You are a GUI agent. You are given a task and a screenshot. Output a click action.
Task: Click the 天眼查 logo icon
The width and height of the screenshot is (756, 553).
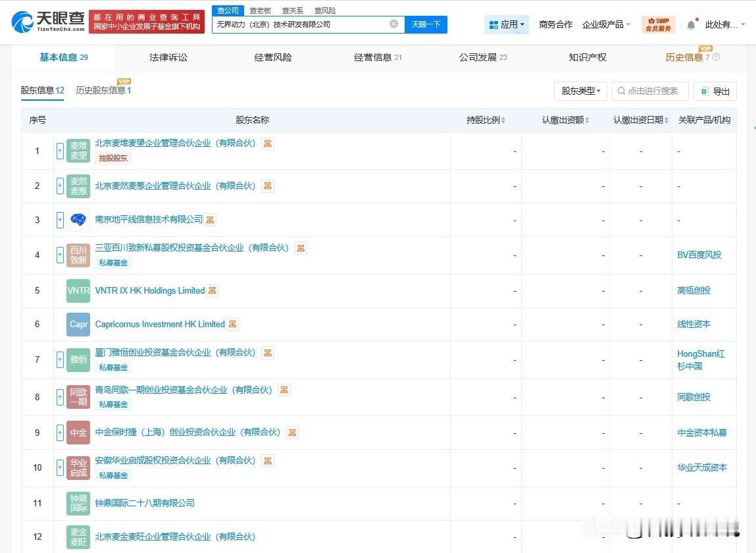[23, 20]
